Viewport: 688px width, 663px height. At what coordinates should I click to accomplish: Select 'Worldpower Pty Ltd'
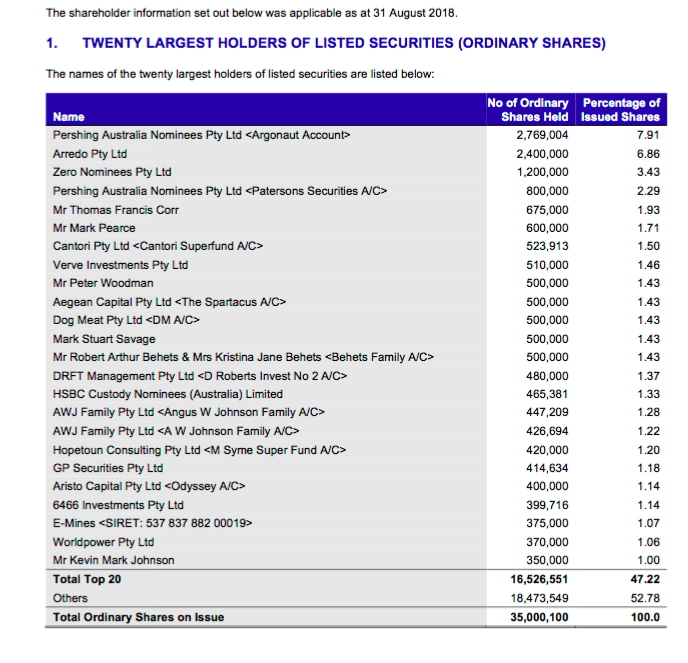pos(104,542)
